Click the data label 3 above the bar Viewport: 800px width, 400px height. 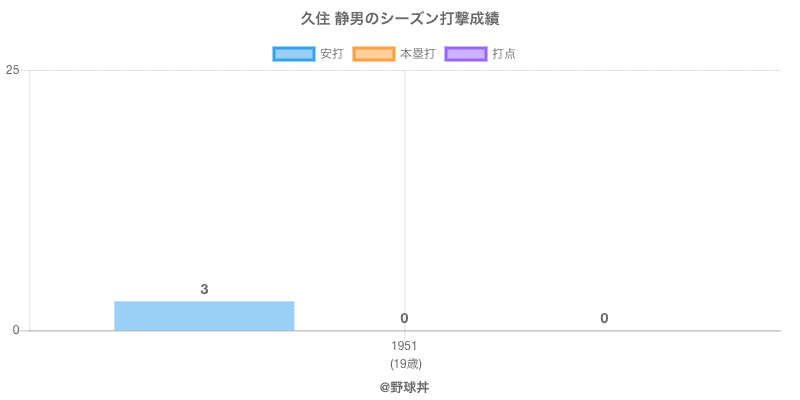pyautogui.click(x=204, y=290)
